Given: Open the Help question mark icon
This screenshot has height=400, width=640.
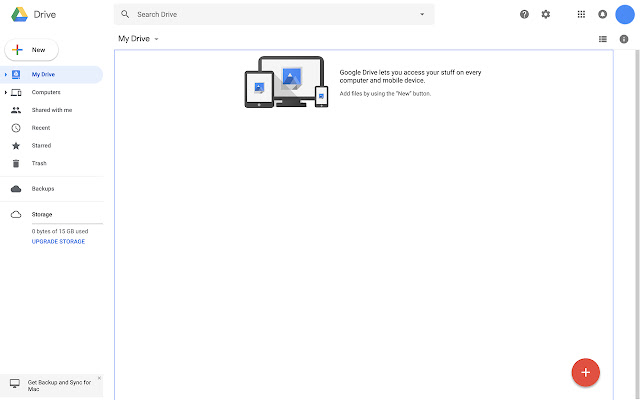Looking at the screenshot, I should point(524,15).
